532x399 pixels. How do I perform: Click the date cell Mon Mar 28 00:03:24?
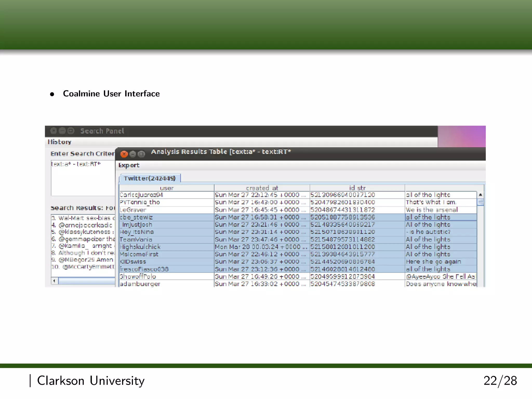point(262,247)
